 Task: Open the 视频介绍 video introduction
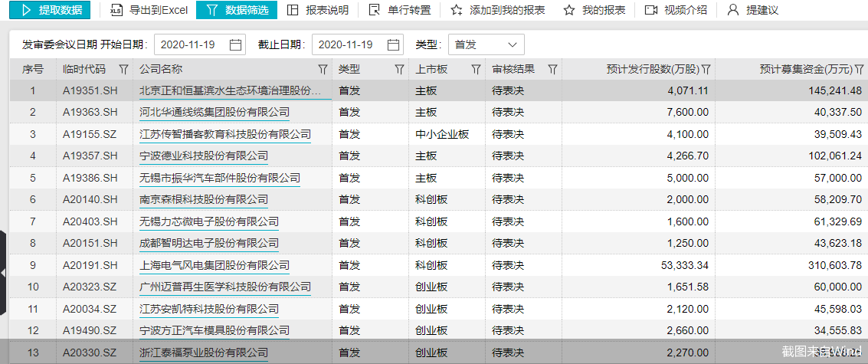click(x=676, y=10)
